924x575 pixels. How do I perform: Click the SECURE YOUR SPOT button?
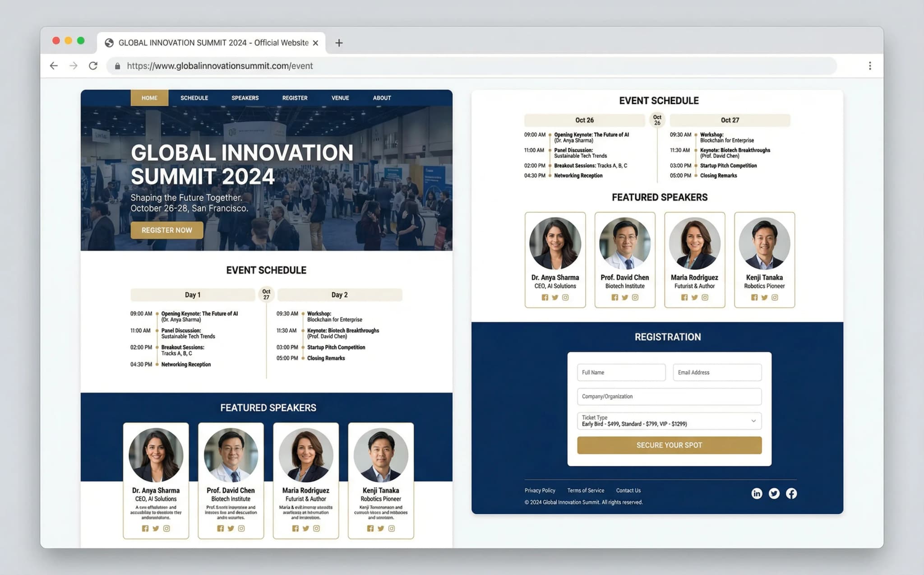click(x=669, y=445)
